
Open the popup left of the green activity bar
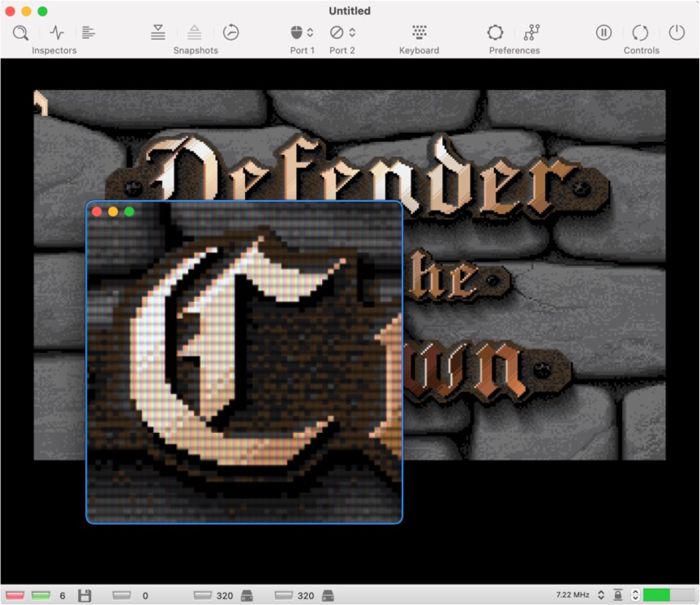(635, 595)
